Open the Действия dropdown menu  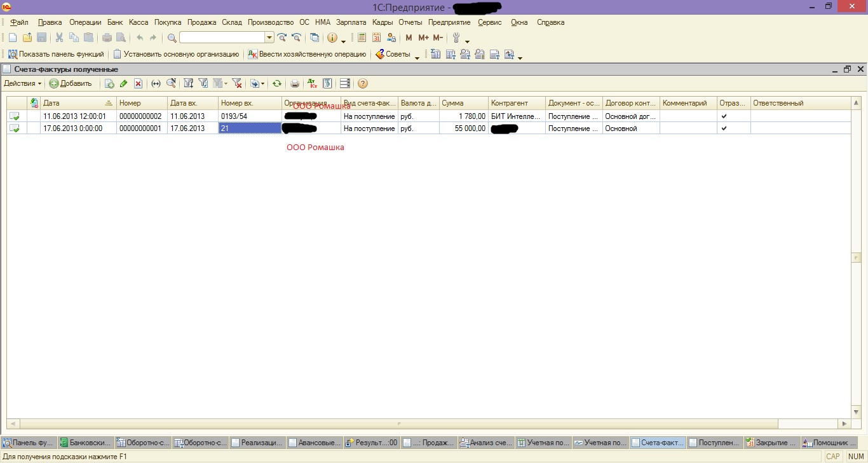tap(23, 83)
